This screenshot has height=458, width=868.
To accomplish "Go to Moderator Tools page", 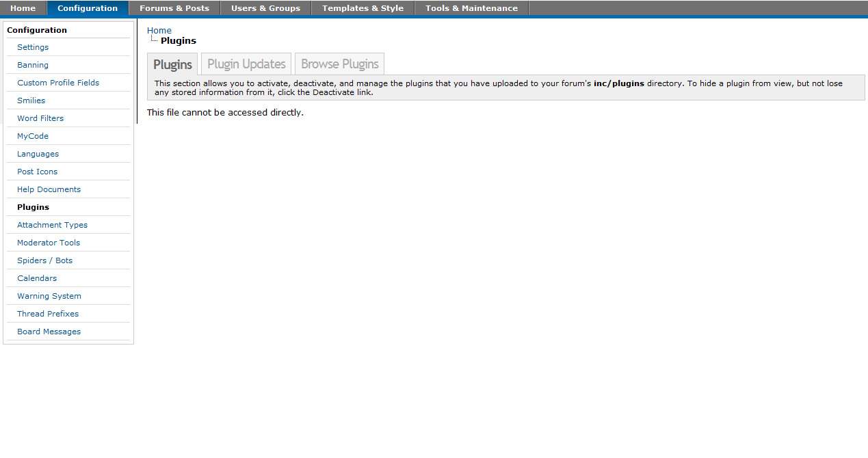I will tap(49, 243).
